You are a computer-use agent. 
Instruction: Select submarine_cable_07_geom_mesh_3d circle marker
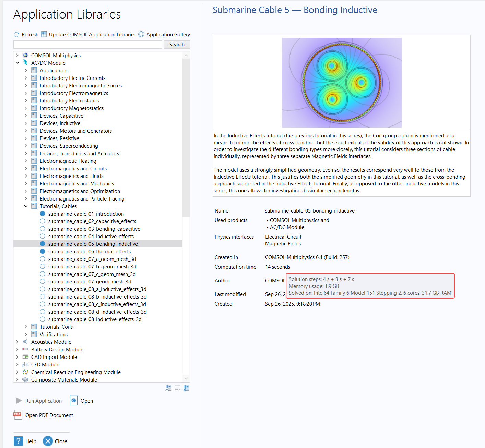pos(43,281)
